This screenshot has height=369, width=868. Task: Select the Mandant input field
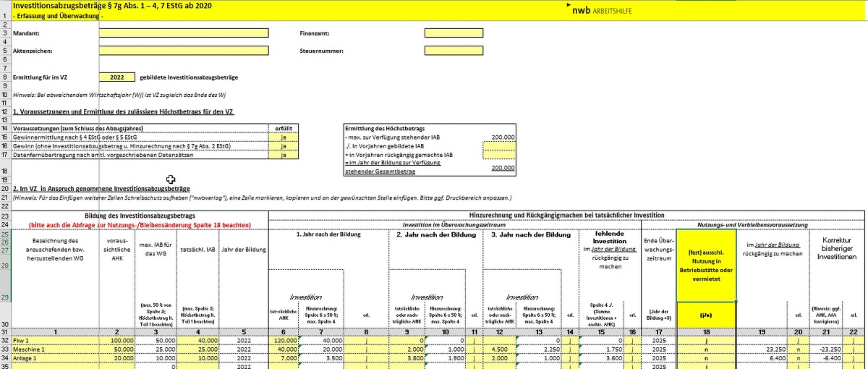[184, 33]
